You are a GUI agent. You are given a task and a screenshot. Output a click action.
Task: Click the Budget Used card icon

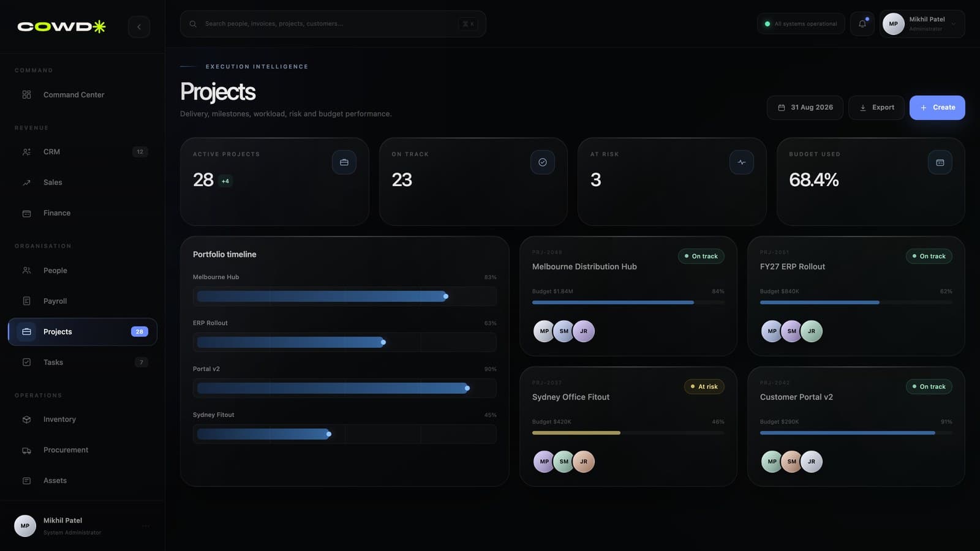pyautogui.click(x=940, y=162)
